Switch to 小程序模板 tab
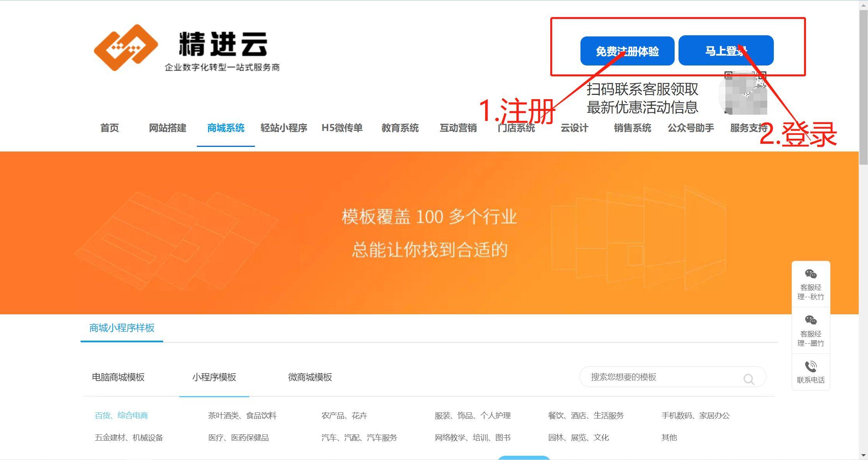 (x=214, y=377)
